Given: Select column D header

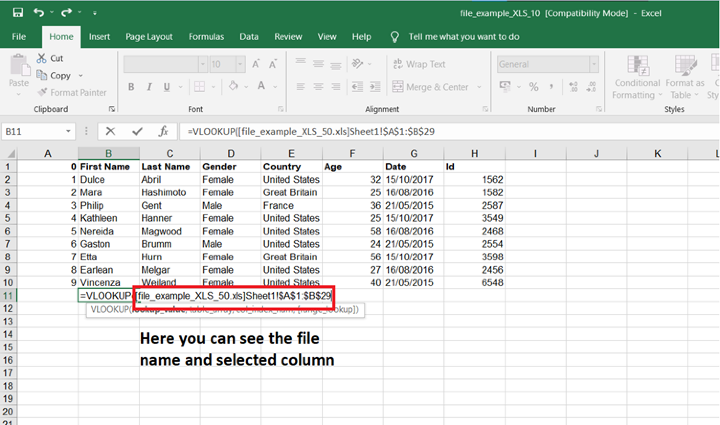Looking at the screenshot, I should pos(230,153).
